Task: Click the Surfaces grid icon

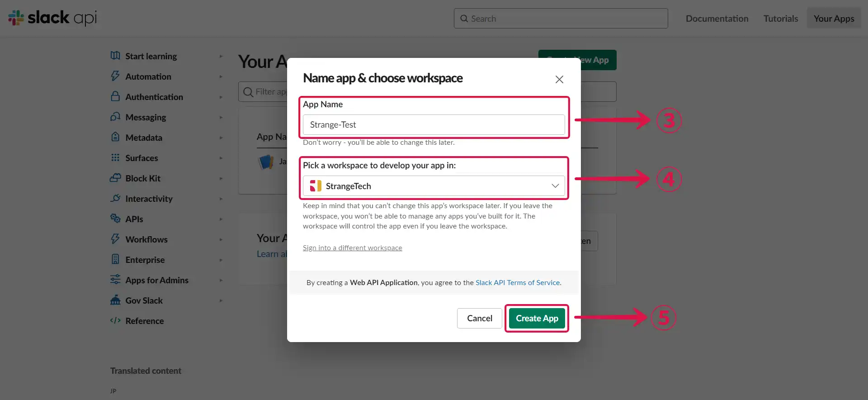Action: (x=115, y=157)
